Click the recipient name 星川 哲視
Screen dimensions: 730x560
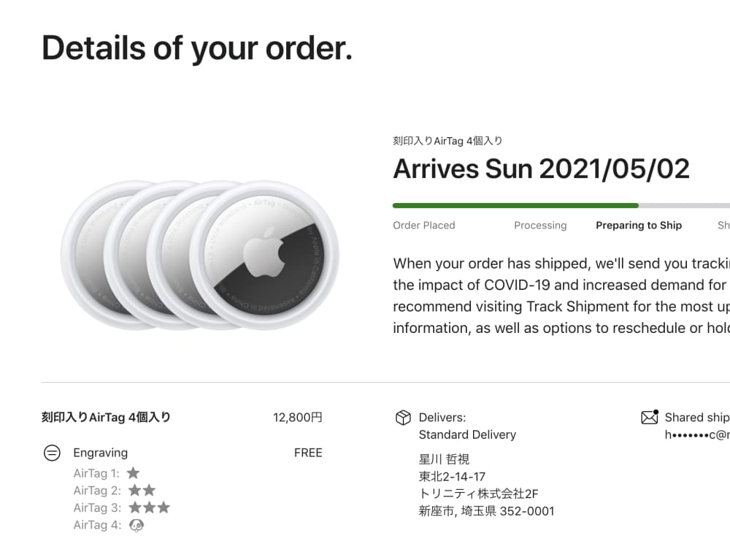(x=444, y=459)
